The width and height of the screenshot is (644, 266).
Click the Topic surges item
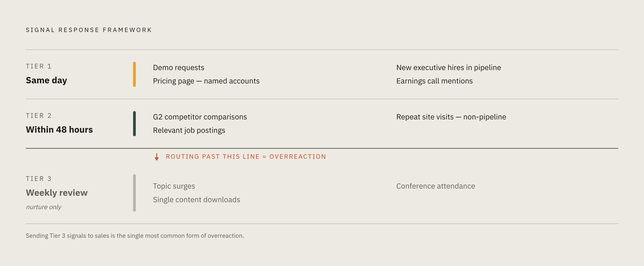174,186
